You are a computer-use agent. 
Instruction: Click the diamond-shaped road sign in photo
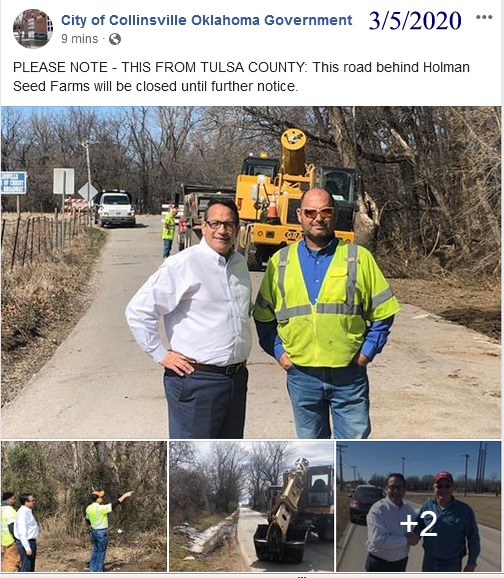tap(88, 192)
